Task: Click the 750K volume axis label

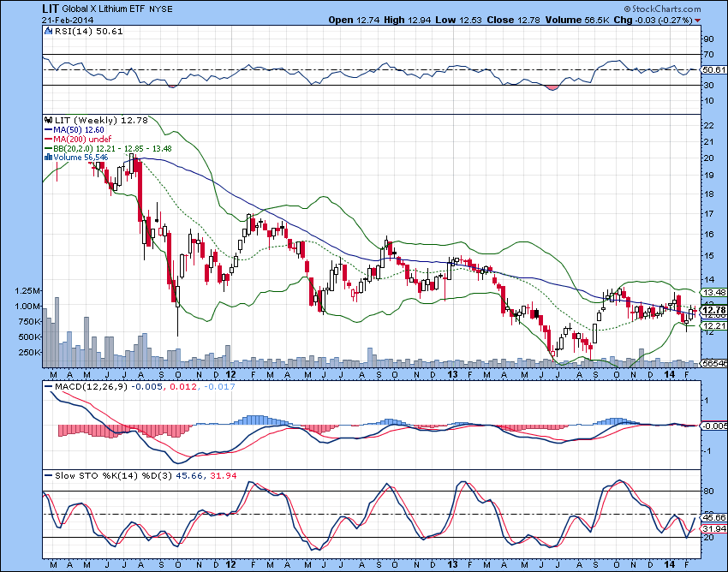Action: click(x=29, y=321)
